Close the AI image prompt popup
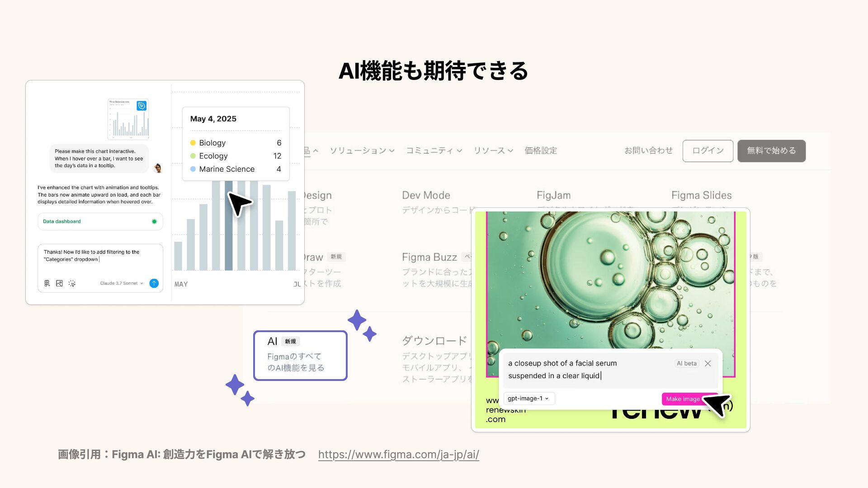Screen dimensions: 868x488 [708, 363]
